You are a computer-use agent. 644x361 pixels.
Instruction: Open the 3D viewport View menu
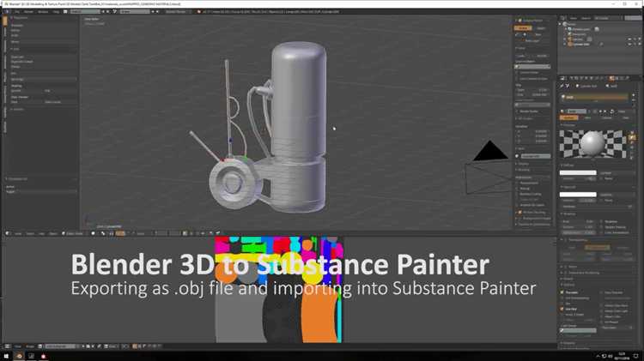pos(18,233)
